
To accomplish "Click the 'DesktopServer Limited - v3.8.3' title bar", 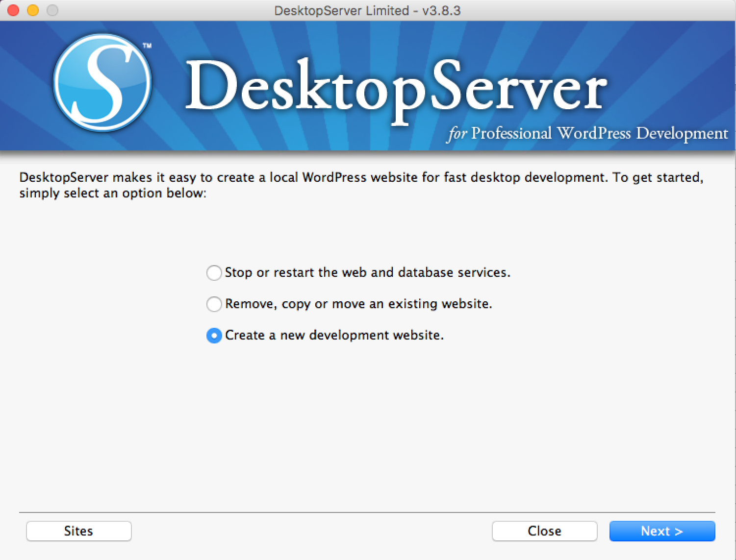I will pos(367,10).
